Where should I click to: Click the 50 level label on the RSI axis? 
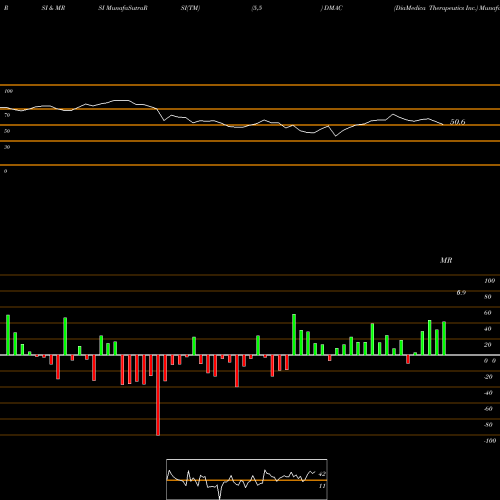point(7,131)
